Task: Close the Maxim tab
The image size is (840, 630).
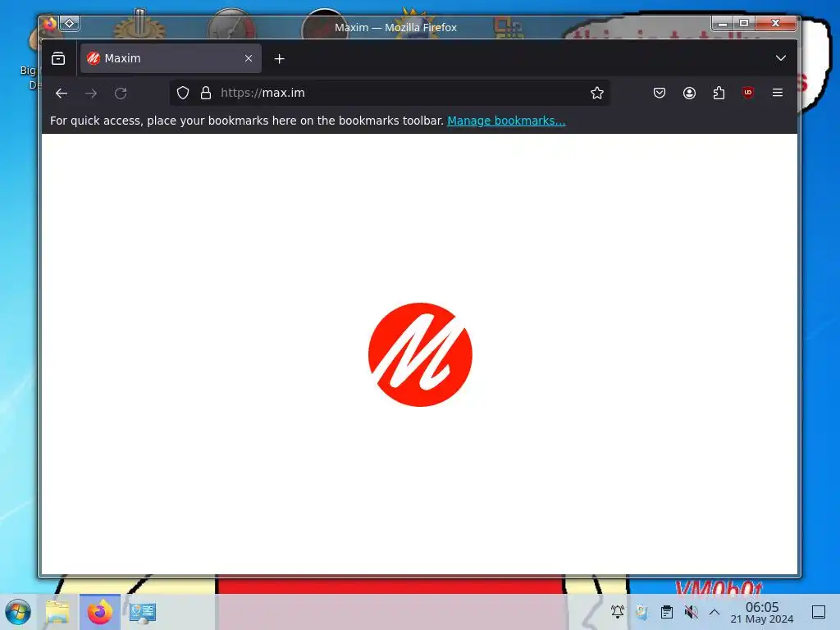Action: (248, 58)
